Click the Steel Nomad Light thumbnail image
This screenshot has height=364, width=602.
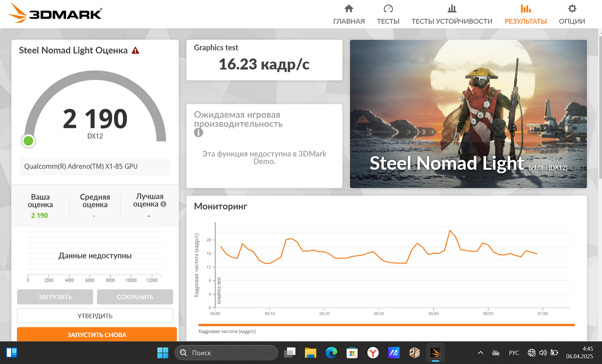pos(468,114)
